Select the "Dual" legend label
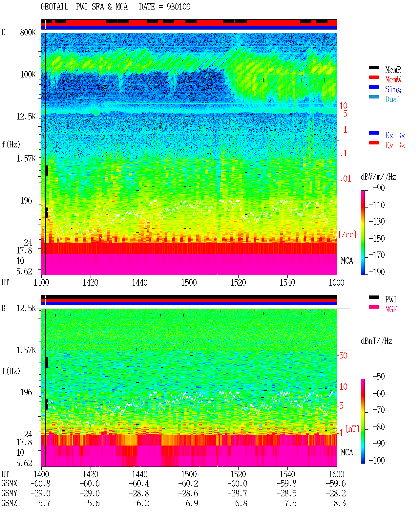Screen dimensions: 420x523 [393, 99]
